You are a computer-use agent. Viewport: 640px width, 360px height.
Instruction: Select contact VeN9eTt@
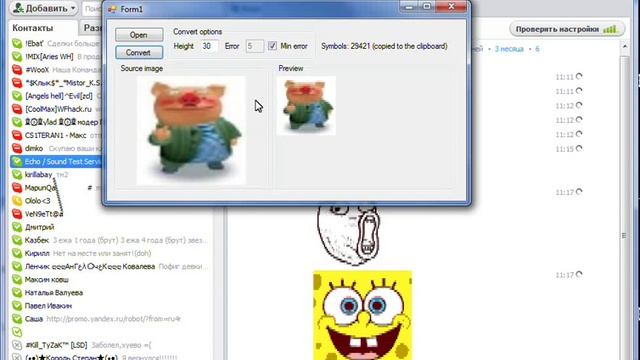click(x=44, y=214)
